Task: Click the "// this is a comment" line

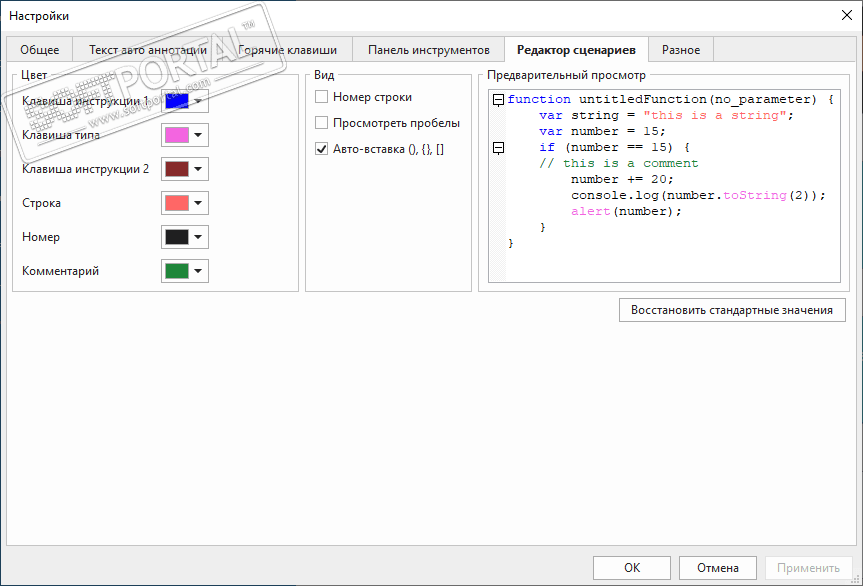Action: coord(619,163)
